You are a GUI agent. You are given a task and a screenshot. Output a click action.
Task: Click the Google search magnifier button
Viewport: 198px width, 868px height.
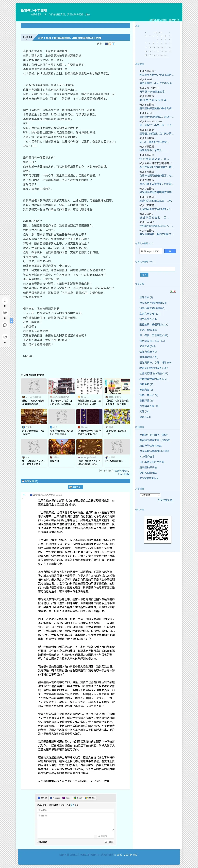pos(170,251)
